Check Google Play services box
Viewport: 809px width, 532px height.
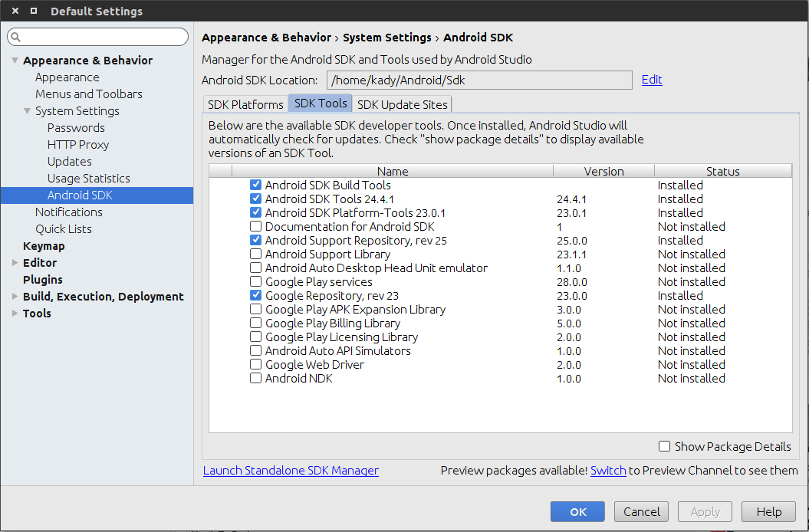(x=255, y=282)
